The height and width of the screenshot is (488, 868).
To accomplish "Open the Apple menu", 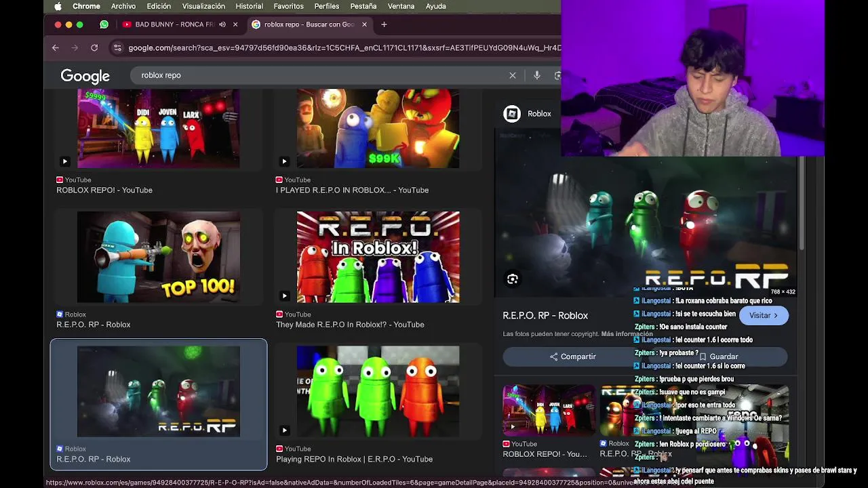I will click(x=58, y=6).
